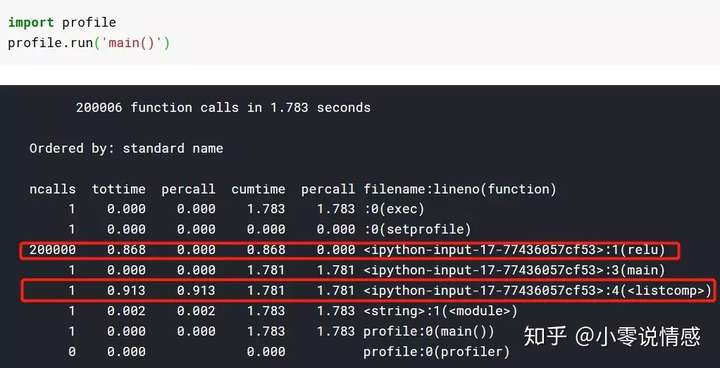Viewport: 720px width, 368px height.
Task: Click the 0.913 tottime value
Action: 126,291
